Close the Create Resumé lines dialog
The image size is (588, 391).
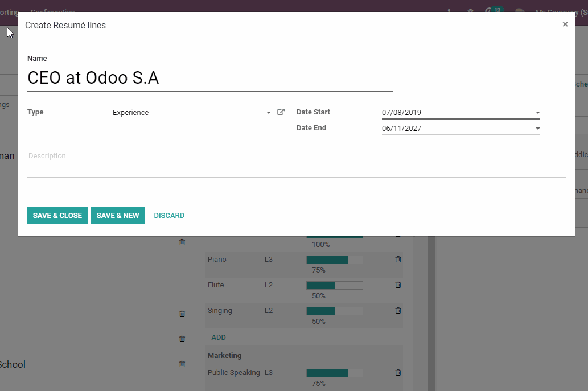click(565, 24)
